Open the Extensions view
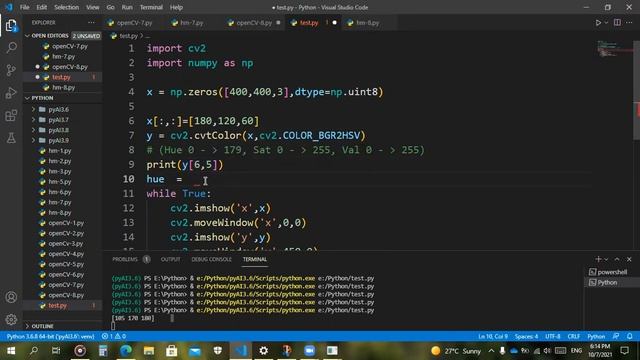Screen dimensions: 640x360 tap(11, 116)
